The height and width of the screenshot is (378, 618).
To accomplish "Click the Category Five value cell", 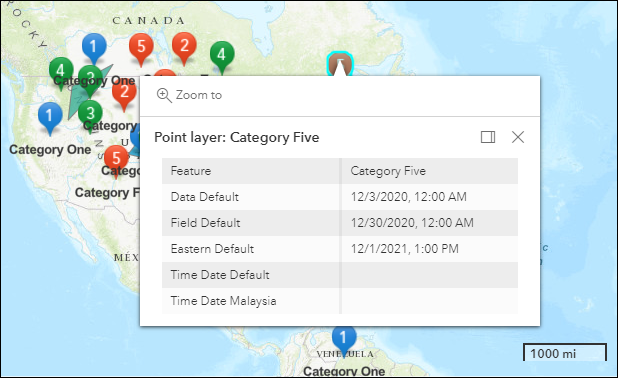I will (x=430, y=171).
